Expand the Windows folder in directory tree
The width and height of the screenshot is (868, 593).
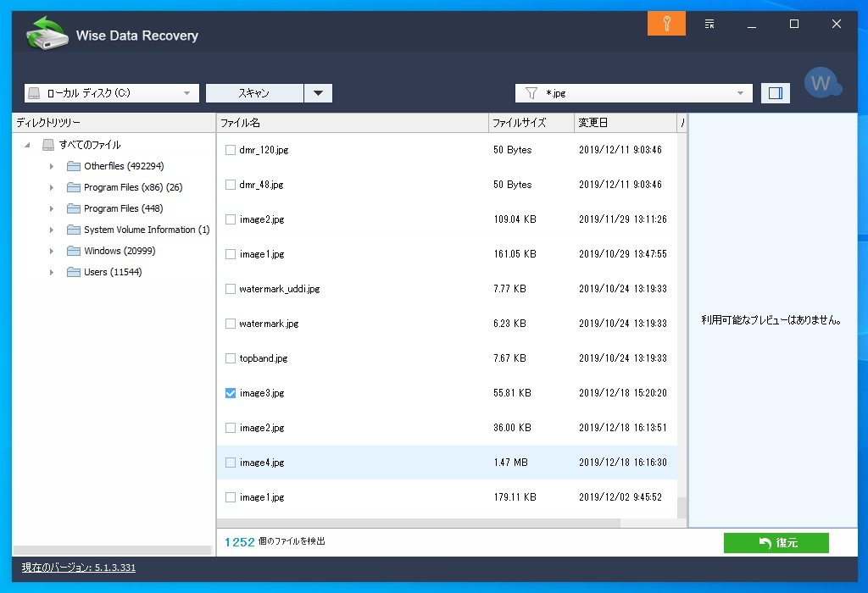tap(53, 251)
